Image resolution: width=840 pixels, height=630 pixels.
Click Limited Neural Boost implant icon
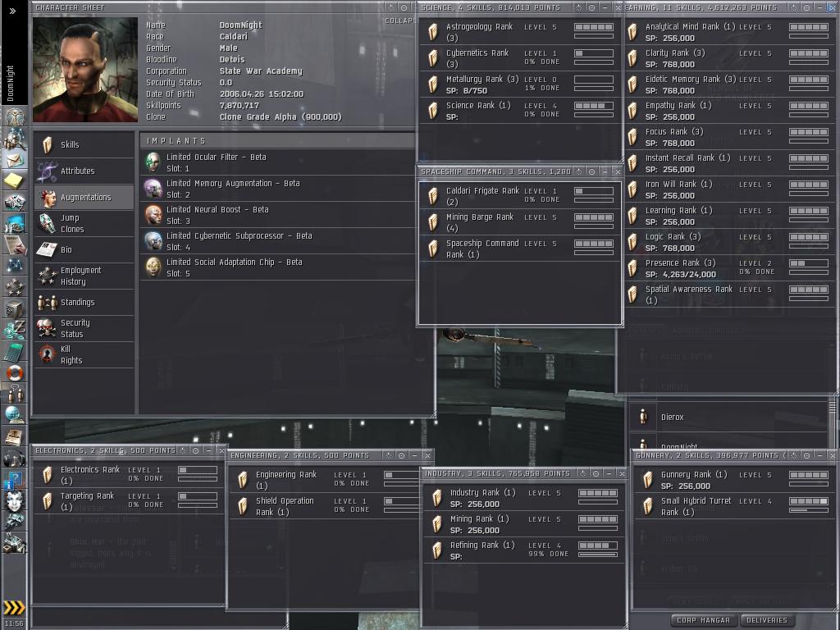click(153, 214)
